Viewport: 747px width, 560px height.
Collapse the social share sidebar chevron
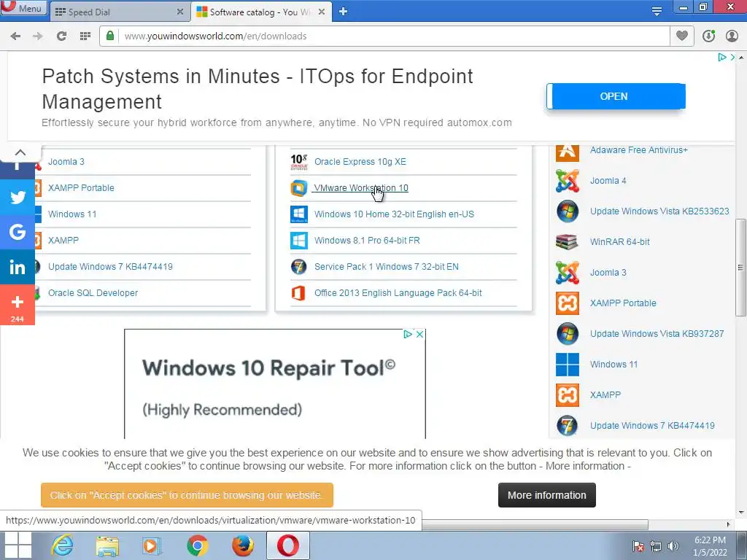20,152
